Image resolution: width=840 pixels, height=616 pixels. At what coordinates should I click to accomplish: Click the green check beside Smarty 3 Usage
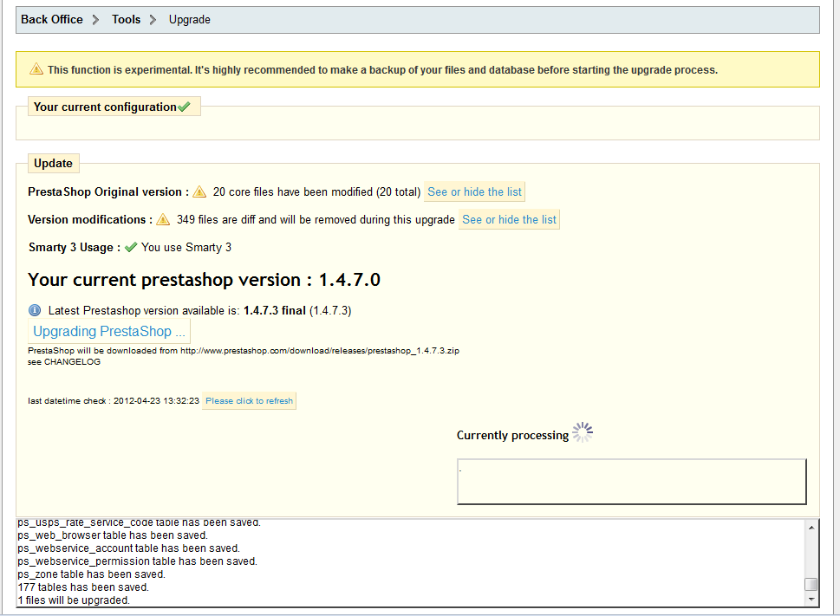click(x=131, y=247)
